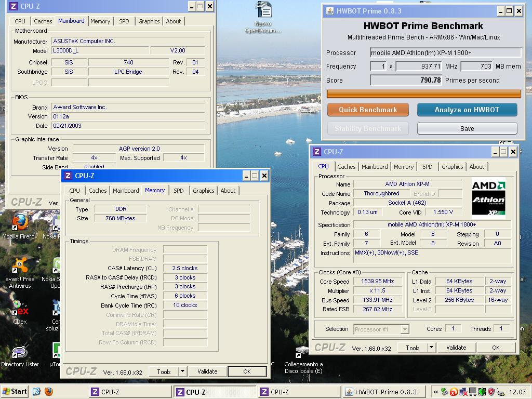Click the 703 MB mem field
This screenshot has height=399, width=532.
tap(476, 66)
